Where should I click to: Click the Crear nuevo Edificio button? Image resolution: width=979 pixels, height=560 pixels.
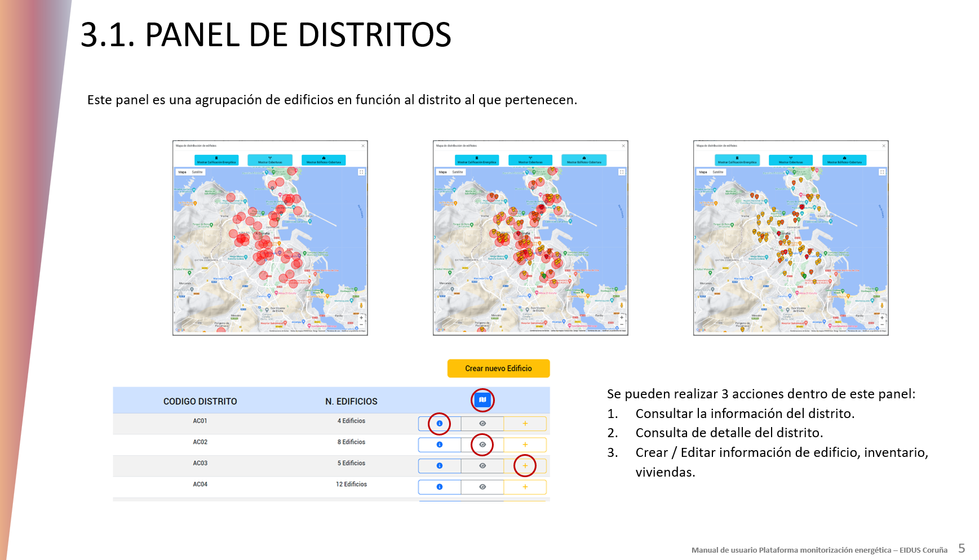499,368
